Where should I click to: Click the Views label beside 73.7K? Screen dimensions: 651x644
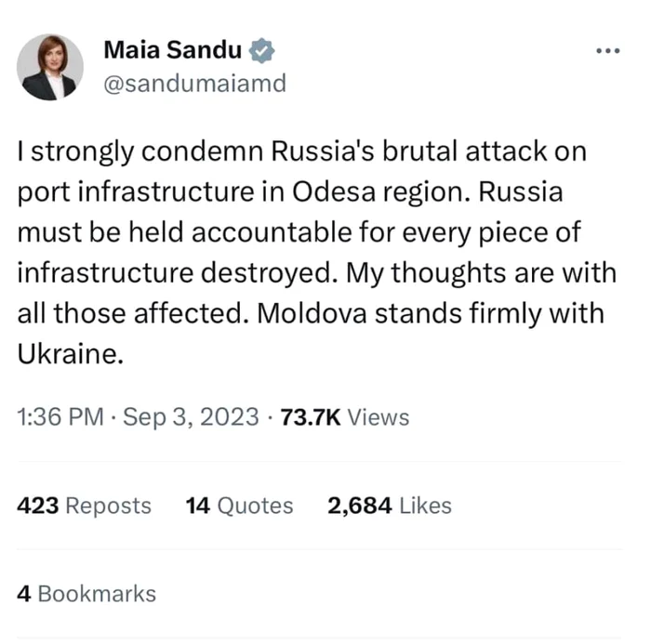coord(379,417)
